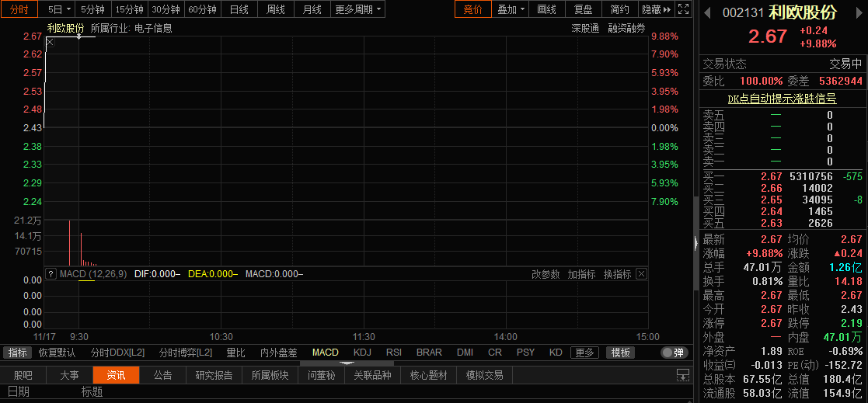Close the MACD indicator panel
The width and height of the screenshot is (868, 403).
641,274
